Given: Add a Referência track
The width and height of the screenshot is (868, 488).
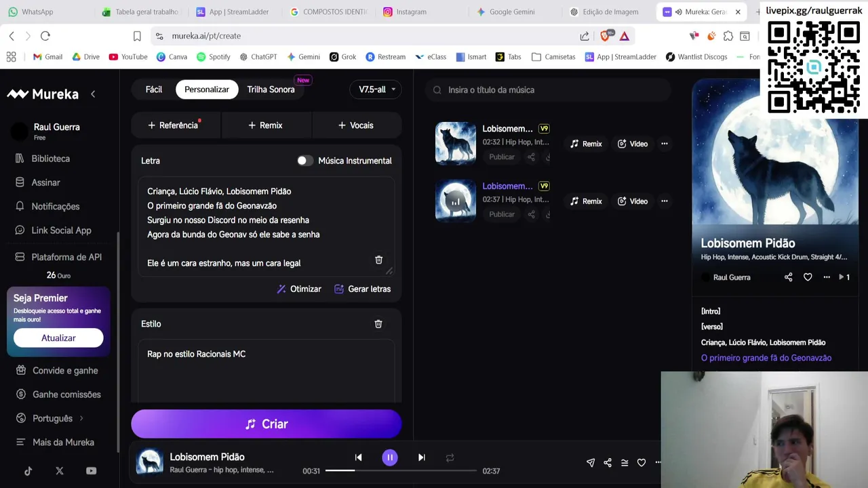Looking at the screenshot, I should point(176,125).
